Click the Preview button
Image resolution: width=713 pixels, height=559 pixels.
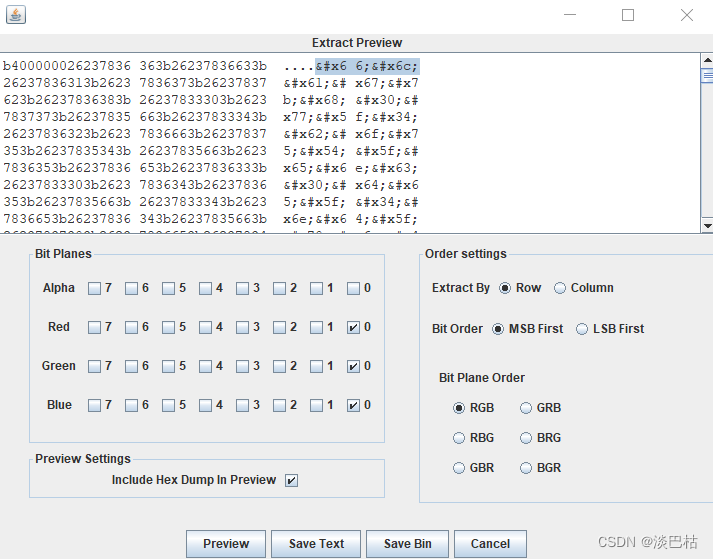pyautogui.click(x=226, y=544)
